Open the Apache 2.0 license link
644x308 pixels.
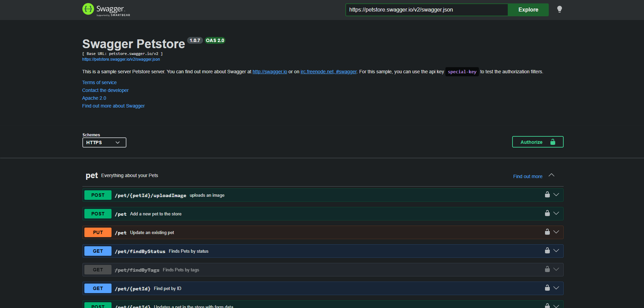pyautogui.click(x=94, y=98)
